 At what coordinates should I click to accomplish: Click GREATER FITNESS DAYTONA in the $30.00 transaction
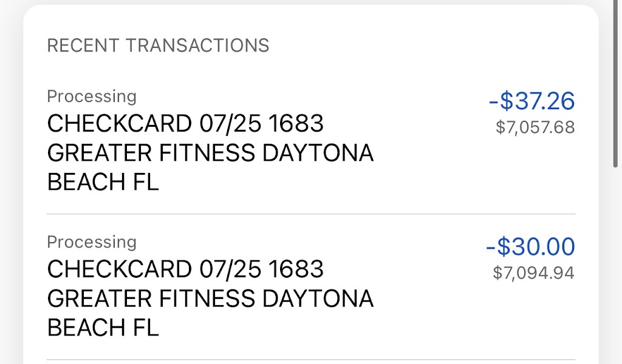[210, 298]
